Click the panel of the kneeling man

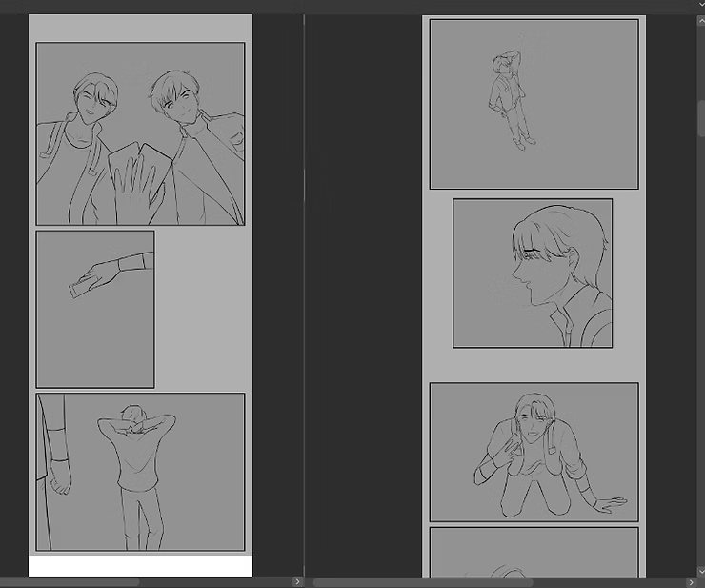pos(534,452)
